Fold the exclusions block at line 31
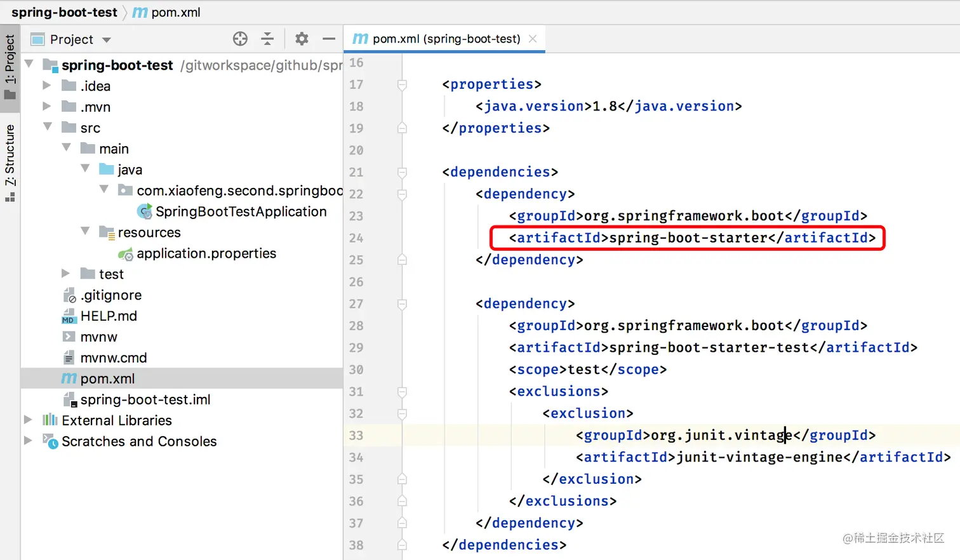 402,392
